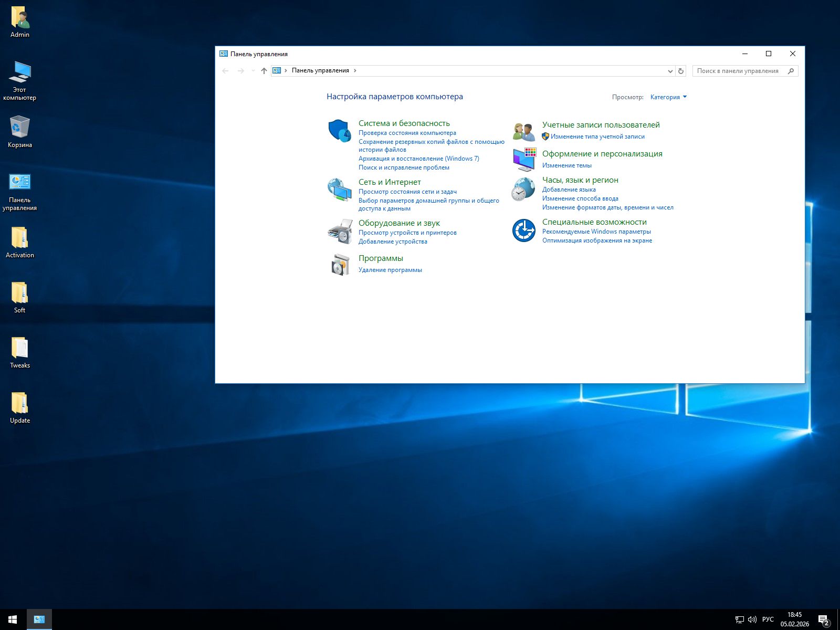Open the System and Security shield icon

[339, 130]
